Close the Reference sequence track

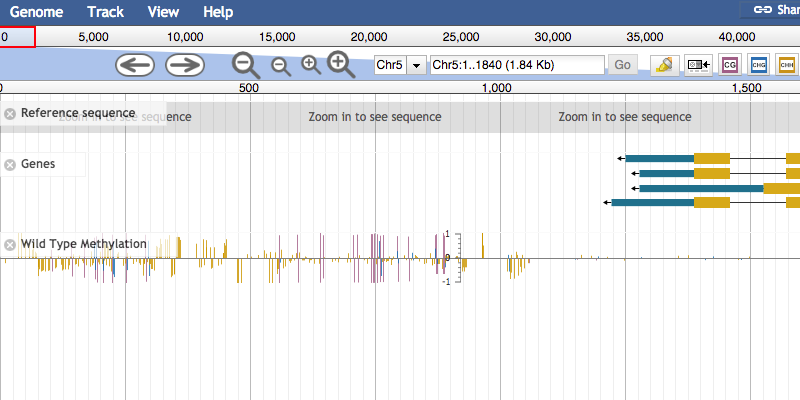(10, 114)
